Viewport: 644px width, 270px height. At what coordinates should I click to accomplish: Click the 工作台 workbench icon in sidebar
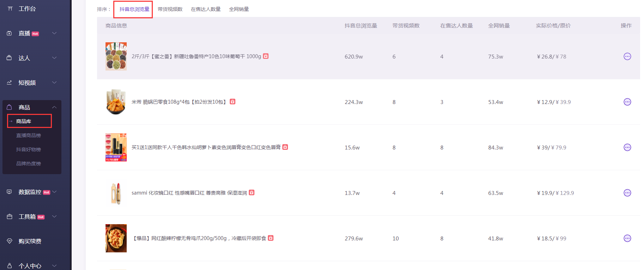pos(10,8)
